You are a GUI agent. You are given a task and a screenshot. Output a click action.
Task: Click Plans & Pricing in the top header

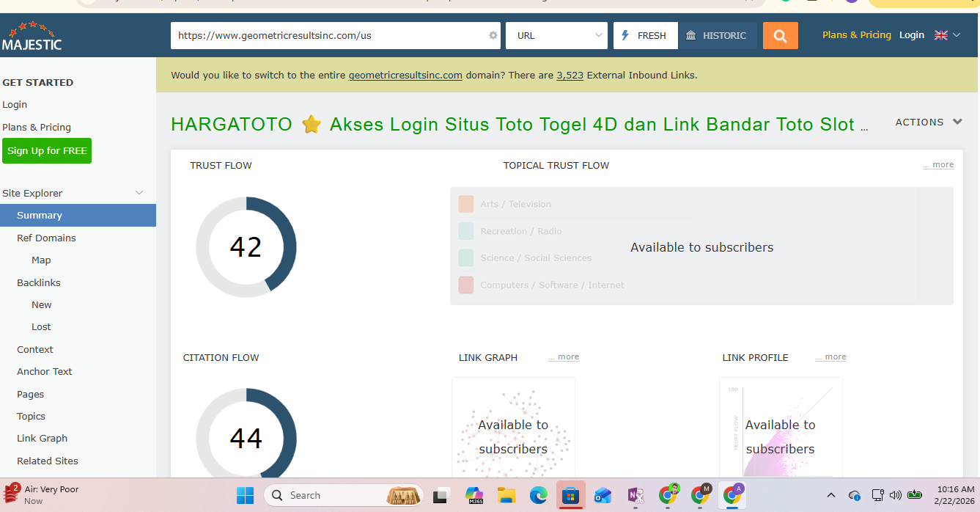coord(857,34)
